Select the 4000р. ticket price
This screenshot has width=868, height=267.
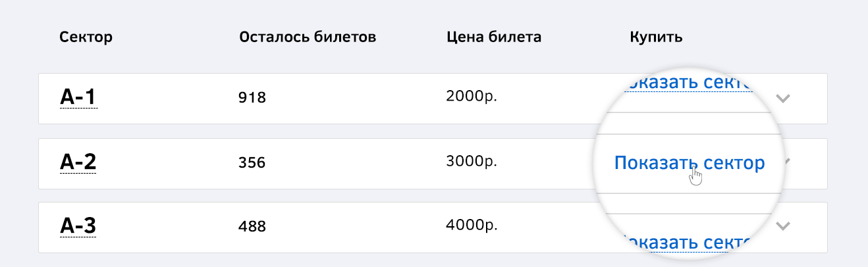click(x=472, y=226)
